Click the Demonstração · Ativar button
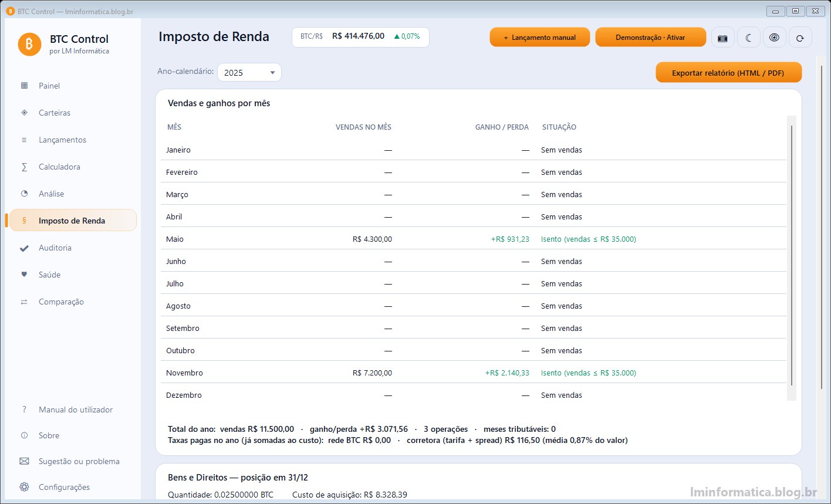The image size is (831, 504). pyautogui.click(x=650, y=38)
